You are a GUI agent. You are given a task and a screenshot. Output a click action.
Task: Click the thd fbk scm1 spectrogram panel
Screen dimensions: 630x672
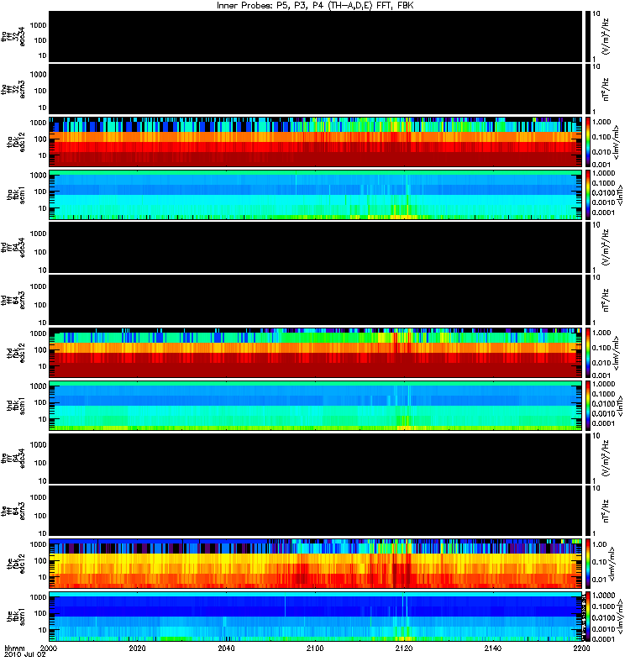[x=316, y=406]
